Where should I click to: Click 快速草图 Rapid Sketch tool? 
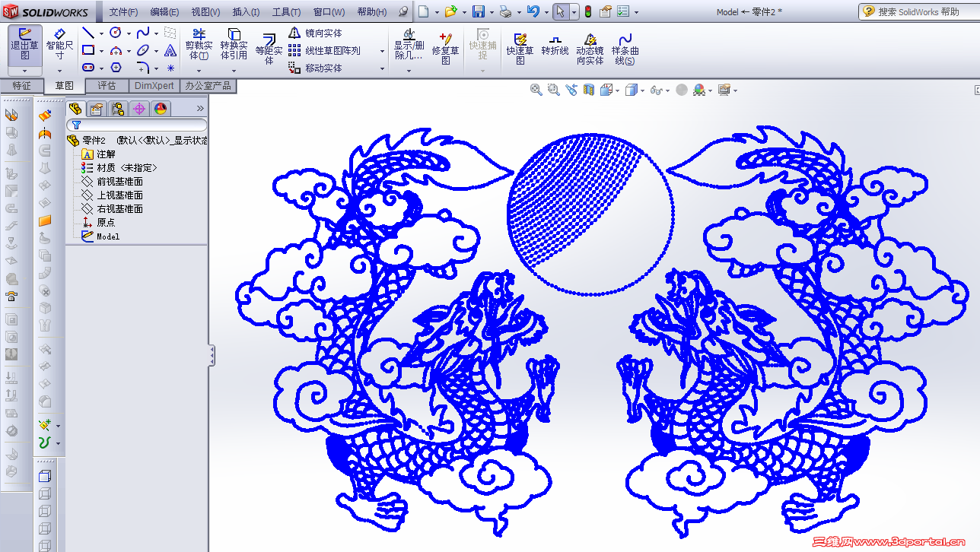point(520,49)
